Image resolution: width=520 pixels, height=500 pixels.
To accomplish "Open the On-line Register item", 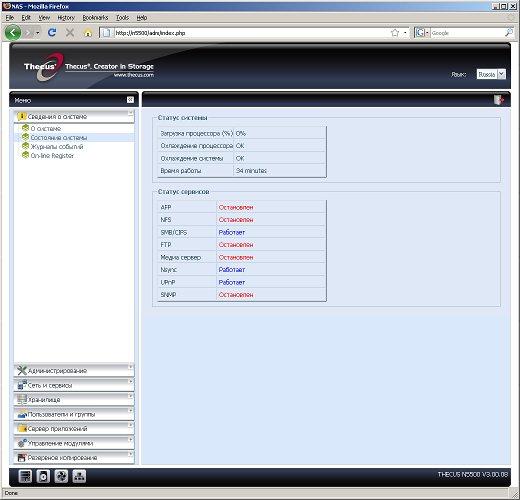I will [52, 156].
